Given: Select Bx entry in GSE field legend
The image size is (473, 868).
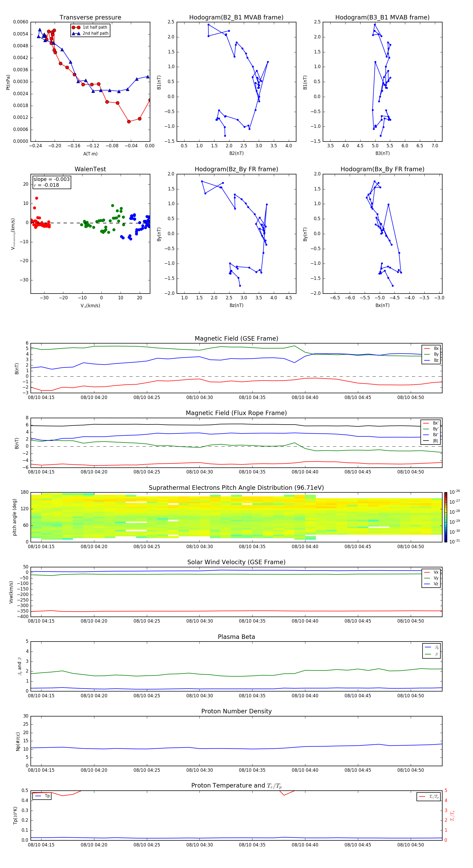Looking at the screenshot, I should click(x=431, y=349).
